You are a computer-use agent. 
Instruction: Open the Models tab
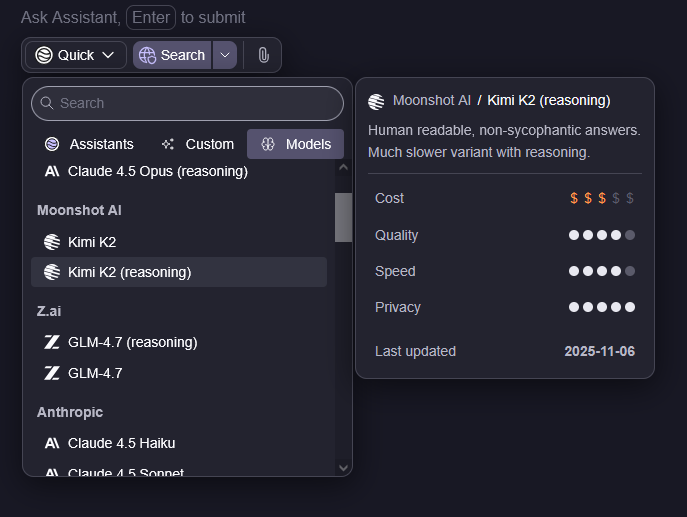[295, 144]
